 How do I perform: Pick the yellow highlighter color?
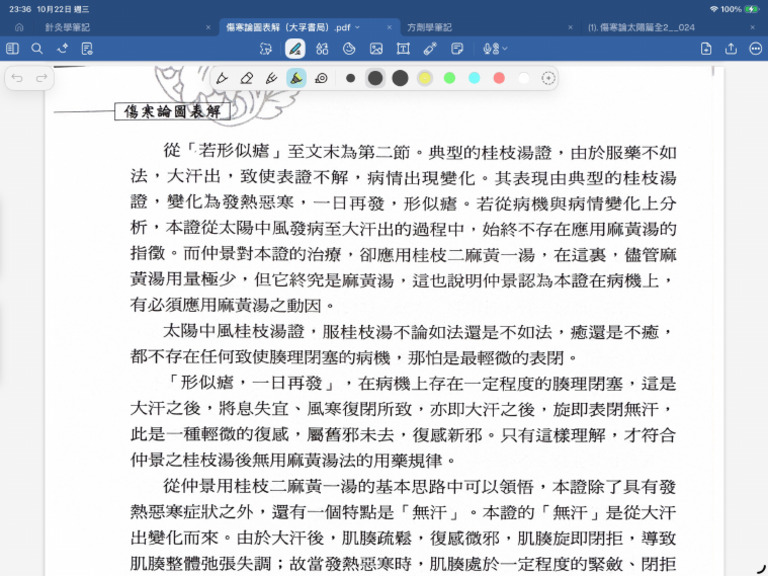coord(425,78)
